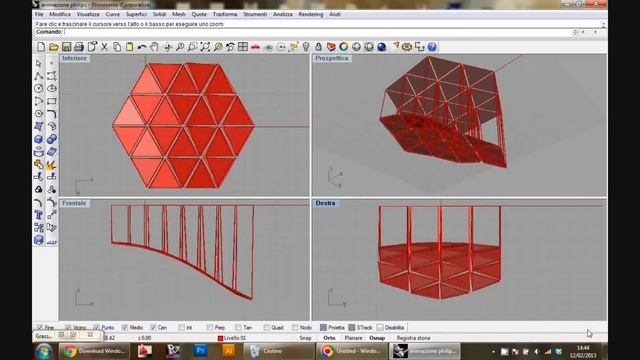
Task: Click the Inferiore viewport label
Action: click(75, 58)
